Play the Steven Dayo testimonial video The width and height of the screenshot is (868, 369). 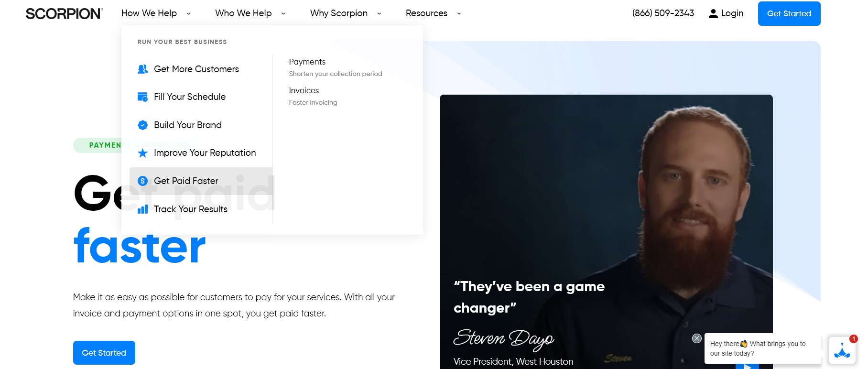[748, 366]
